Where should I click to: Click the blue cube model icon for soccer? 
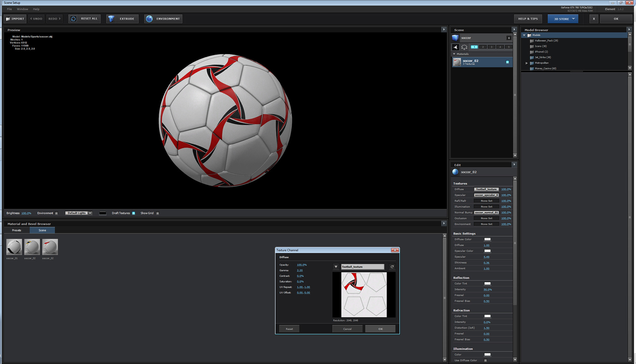(x=455, y=38)
